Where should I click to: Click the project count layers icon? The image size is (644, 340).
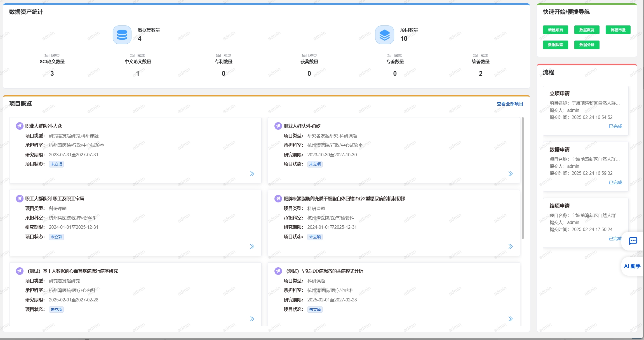[x=384, y=35]
